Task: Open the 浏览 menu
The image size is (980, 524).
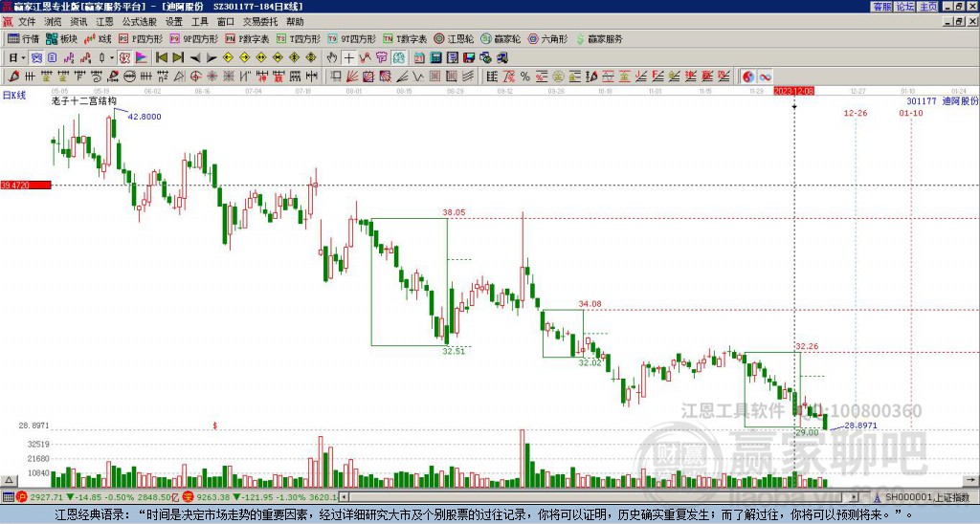Action: coord(53,22)
